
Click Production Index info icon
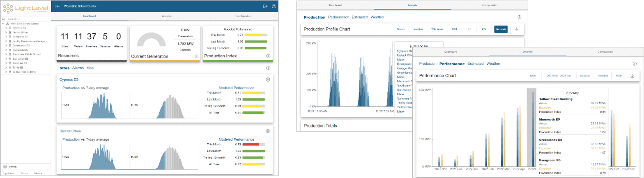point(268,56)
